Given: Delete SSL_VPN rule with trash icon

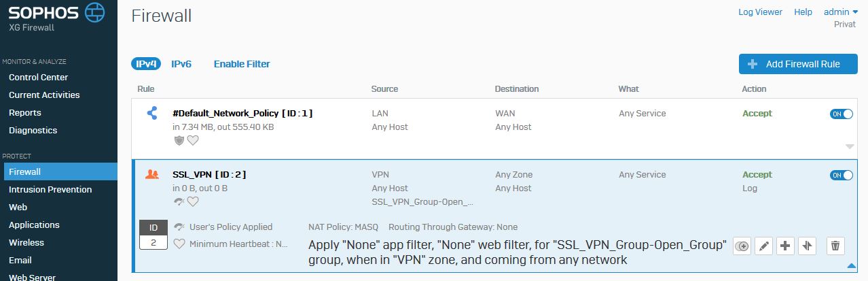Looking at the screenshot, I should (x=836, y=246).
